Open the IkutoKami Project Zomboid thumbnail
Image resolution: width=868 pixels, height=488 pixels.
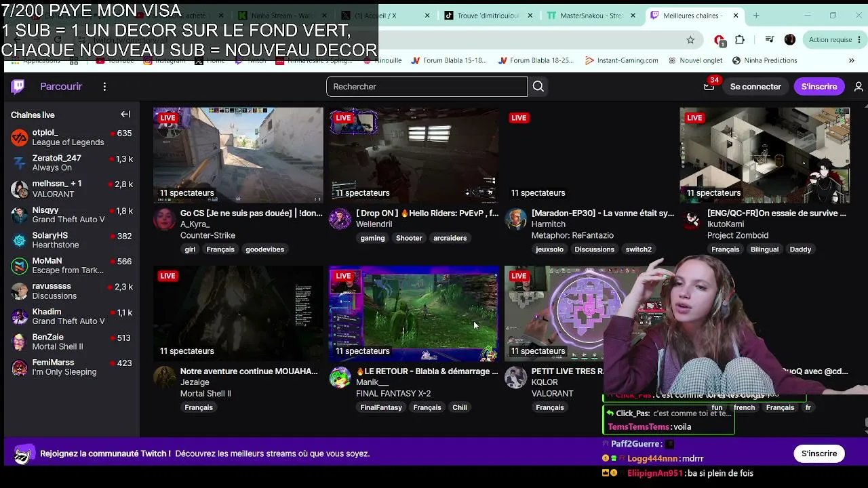[765, 155]
